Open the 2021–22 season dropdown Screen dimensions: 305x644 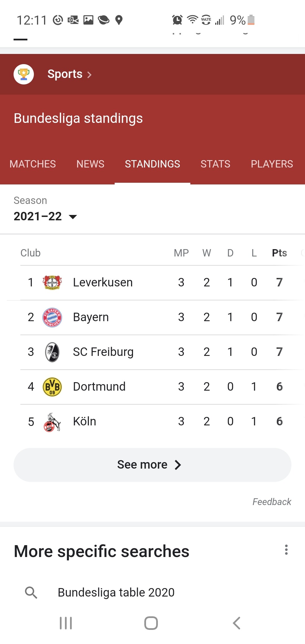45,216
